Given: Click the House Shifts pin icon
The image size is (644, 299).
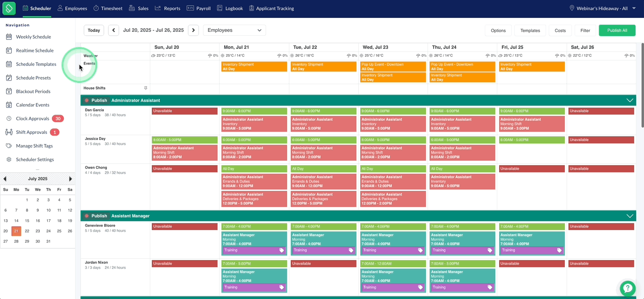Looking at the screenshot, I should click(145, 88).
